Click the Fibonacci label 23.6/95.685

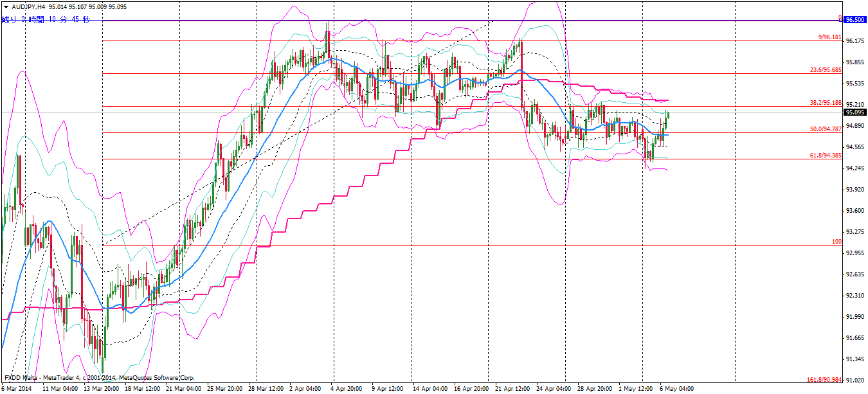point(826,70)
